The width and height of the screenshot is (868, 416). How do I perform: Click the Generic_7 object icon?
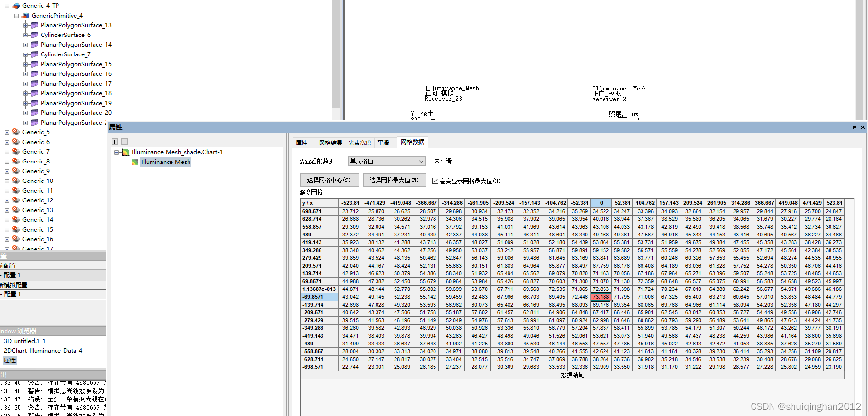tap(16, 151)
